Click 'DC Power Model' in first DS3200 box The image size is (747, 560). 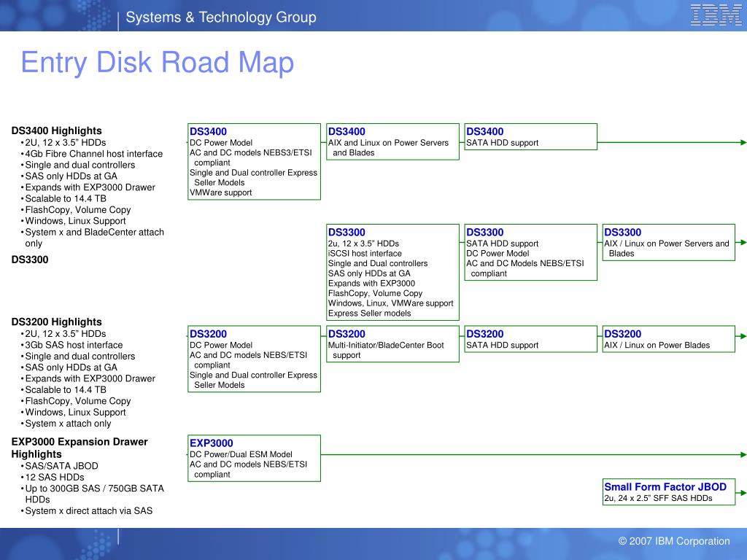tap(221, 345)
